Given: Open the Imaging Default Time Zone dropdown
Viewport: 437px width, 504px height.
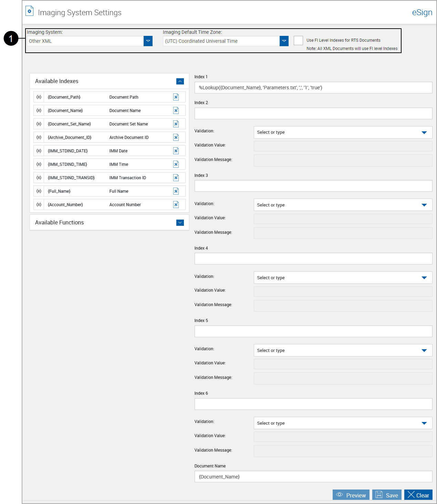Looking at the screenshot, I should [x=284, y=41].
